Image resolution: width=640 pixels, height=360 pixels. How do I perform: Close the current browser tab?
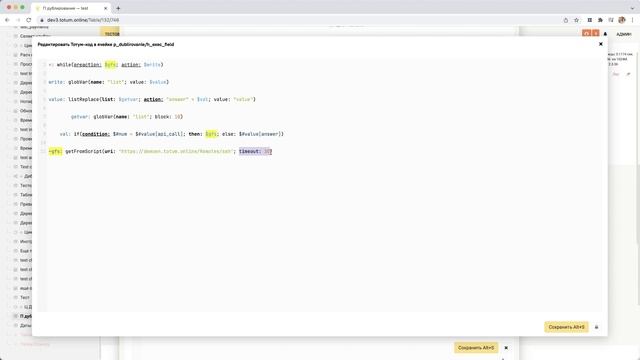coord(105,8)
